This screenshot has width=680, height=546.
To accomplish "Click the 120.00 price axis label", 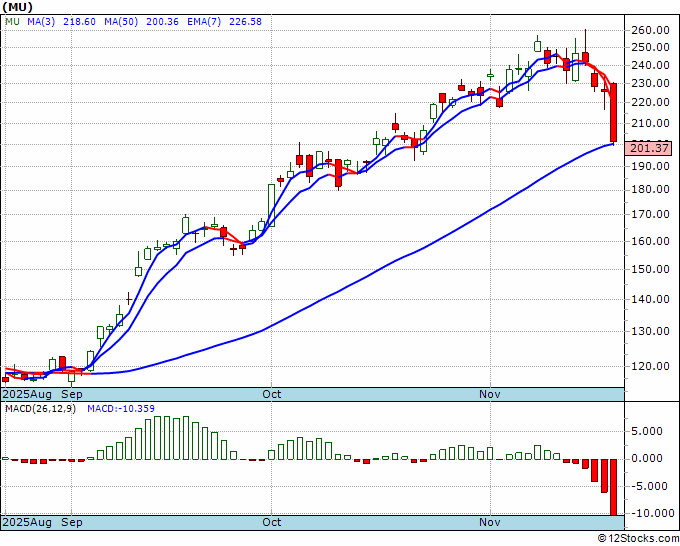I will [x=650, y=366].
